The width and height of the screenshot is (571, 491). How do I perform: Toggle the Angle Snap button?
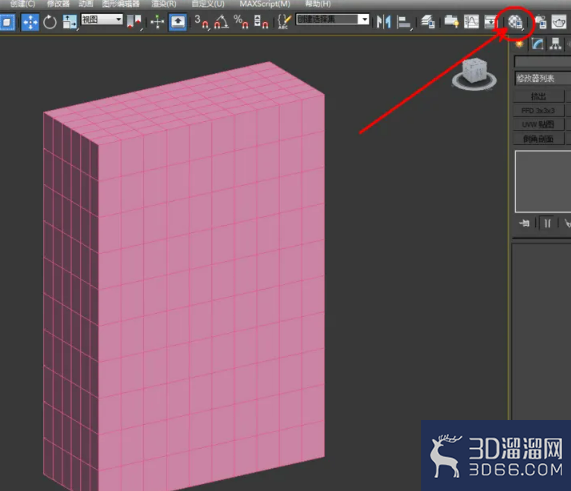[221, 22]
